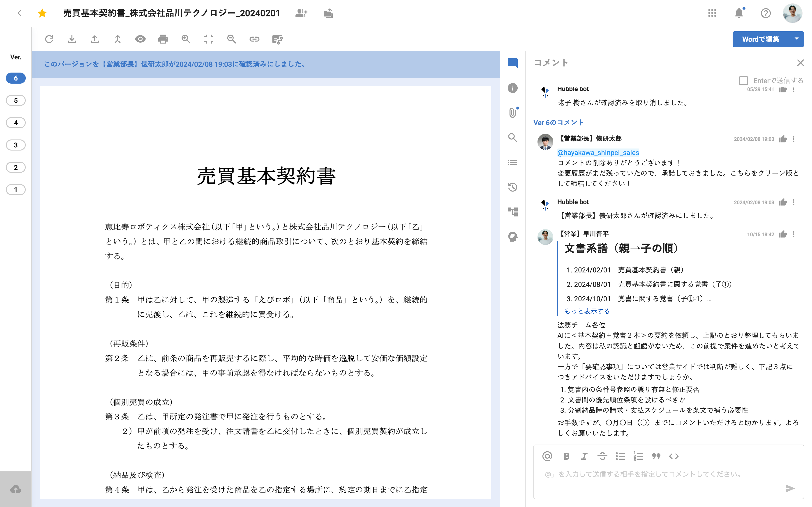Open the version history clock icon
This screenshot has width=812, height=507.
click(512, 187)
